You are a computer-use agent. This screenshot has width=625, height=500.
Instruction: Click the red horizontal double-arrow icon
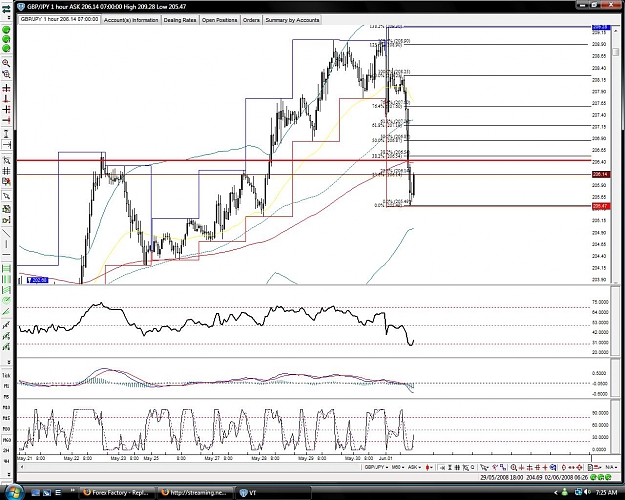571,467
